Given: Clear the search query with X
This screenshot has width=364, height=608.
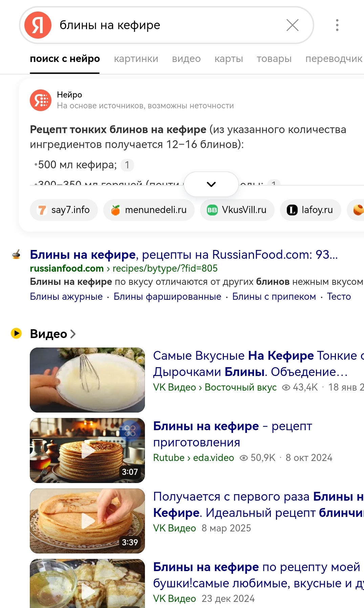Looking at the screenshot, I should pos(293,25).
